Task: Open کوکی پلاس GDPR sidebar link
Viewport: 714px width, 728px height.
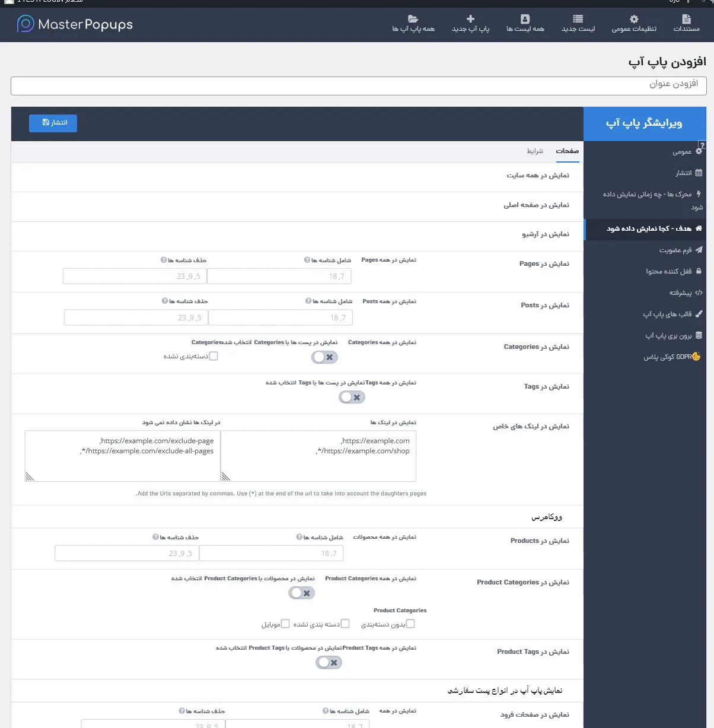Action: 645,357
